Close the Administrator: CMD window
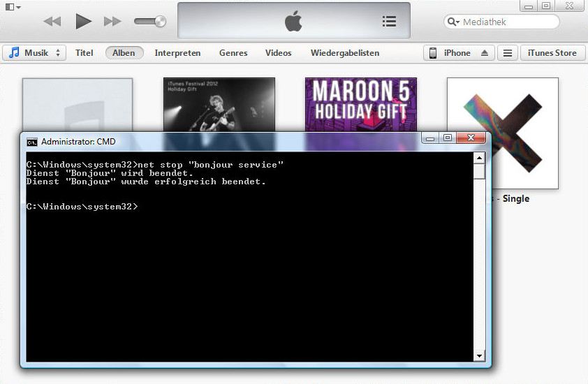The width and height of the screenshot is (588, 384). (x=471, y=138)
